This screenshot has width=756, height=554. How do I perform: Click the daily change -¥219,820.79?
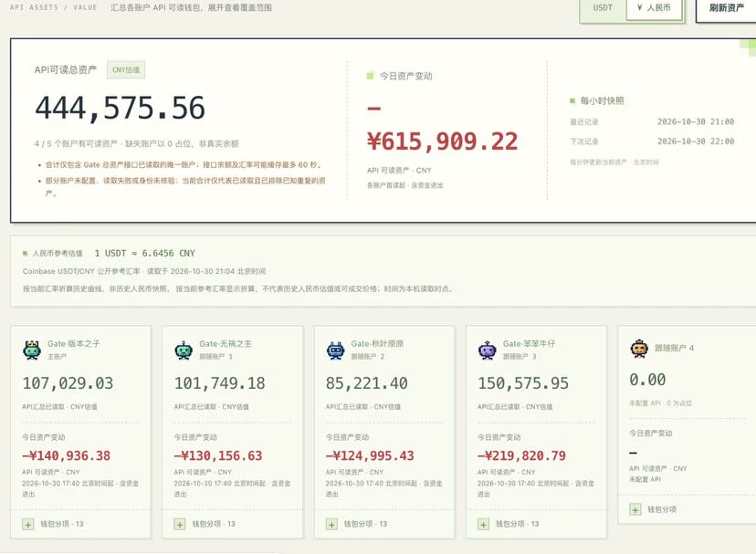coord(522,455)
